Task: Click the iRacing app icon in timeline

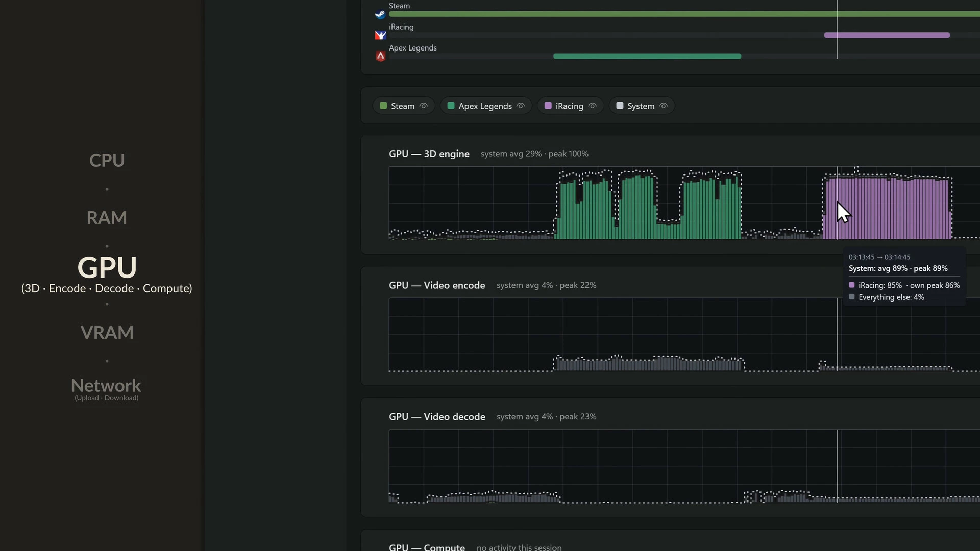Action: point(380,35)
